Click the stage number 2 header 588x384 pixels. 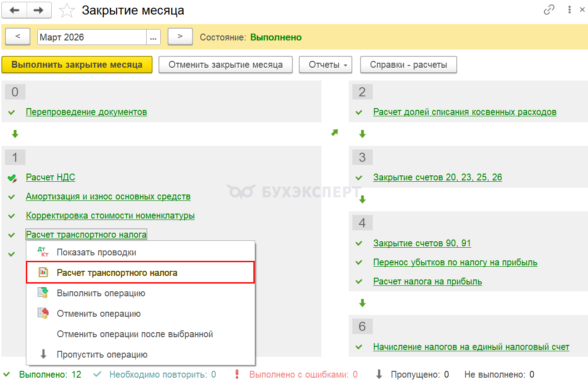[x=362, y=92]
